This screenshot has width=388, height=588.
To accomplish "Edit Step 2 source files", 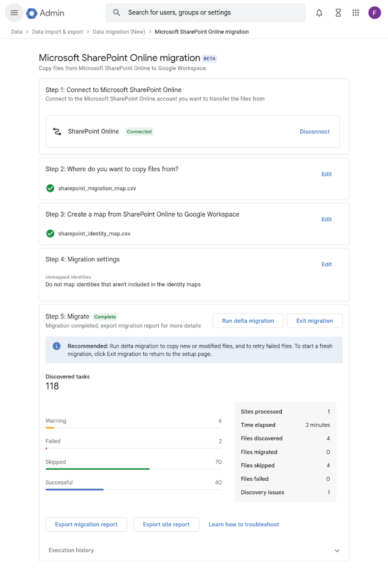I will 326,174.
